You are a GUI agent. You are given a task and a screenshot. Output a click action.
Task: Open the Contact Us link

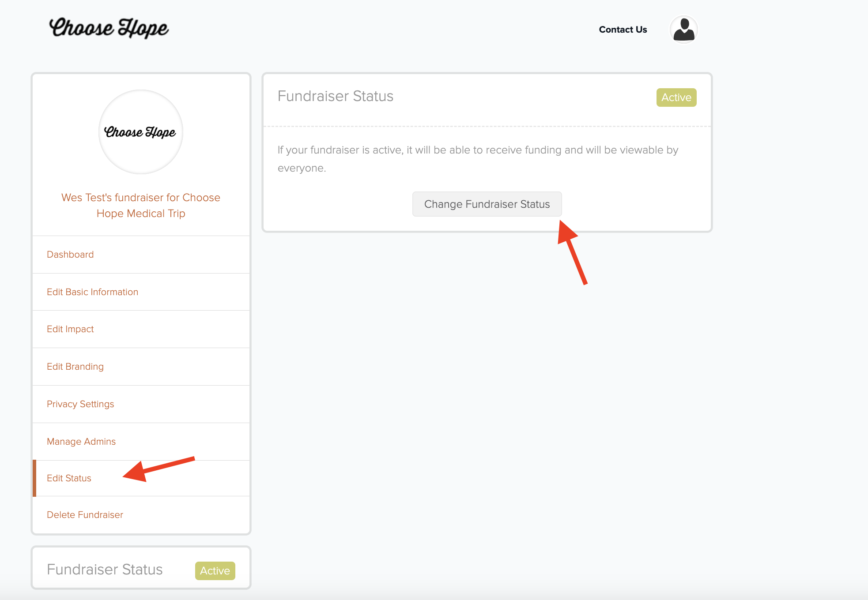[x=623, y=30]
